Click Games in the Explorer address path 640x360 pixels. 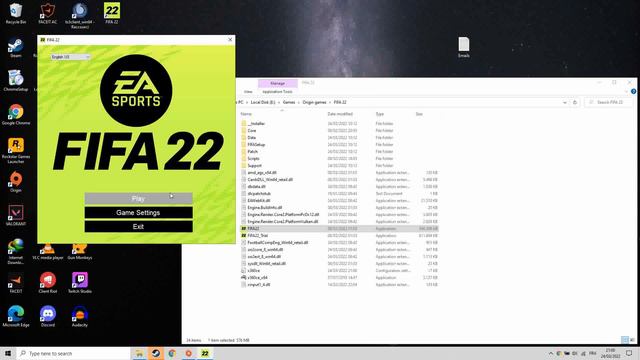[289, 102]
